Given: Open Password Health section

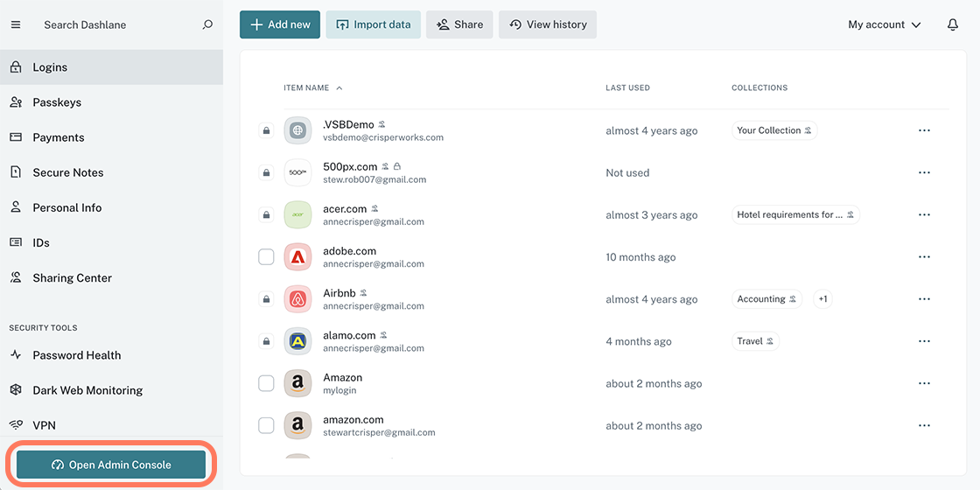Looking at the screenshot, I should [x=76, y=355].
